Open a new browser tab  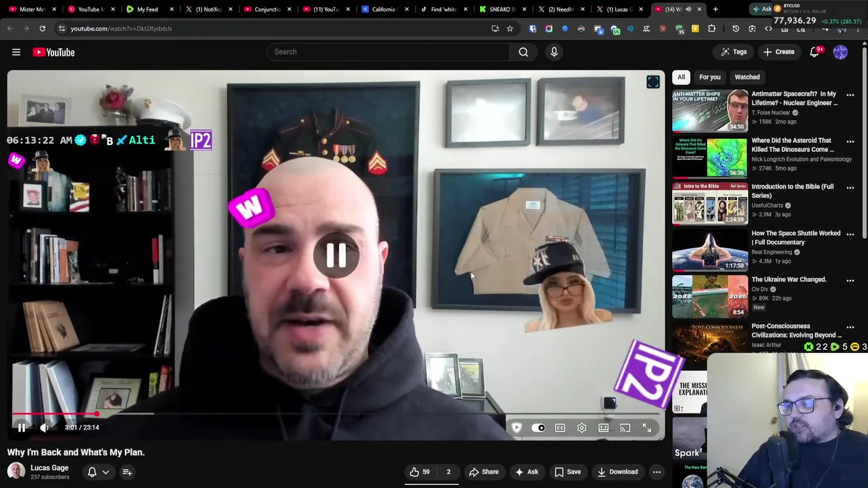pos(715,9)
